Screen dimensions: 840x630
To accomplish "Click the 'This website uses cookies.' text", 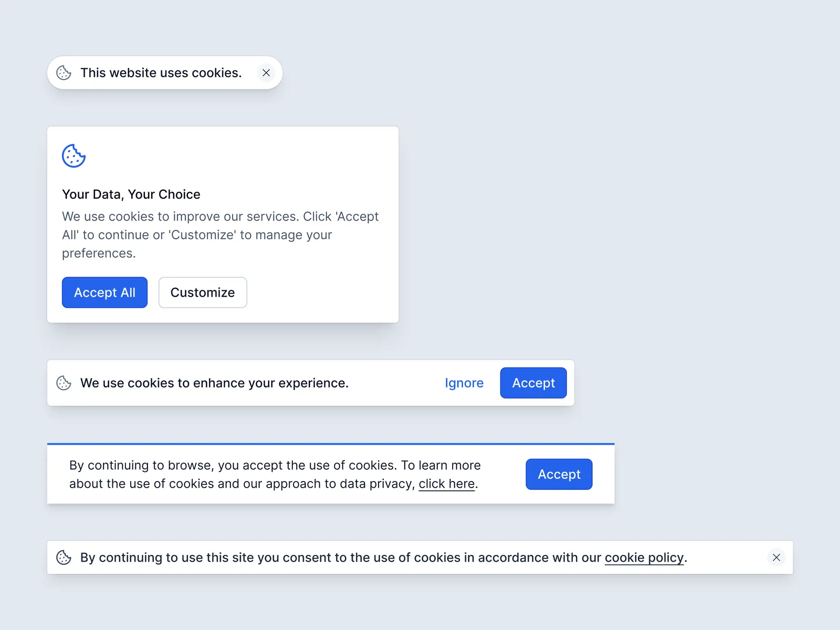I will pos(161,72).
